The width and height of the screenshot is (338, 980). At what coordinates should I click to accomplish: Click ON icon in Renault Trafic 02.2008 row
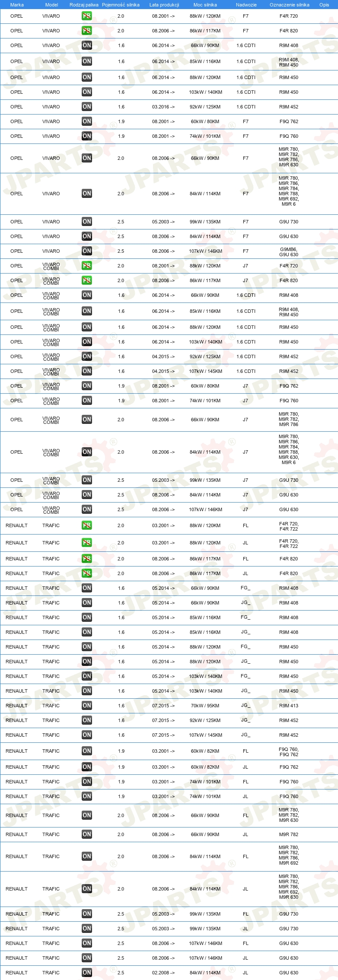pos(87,973)
